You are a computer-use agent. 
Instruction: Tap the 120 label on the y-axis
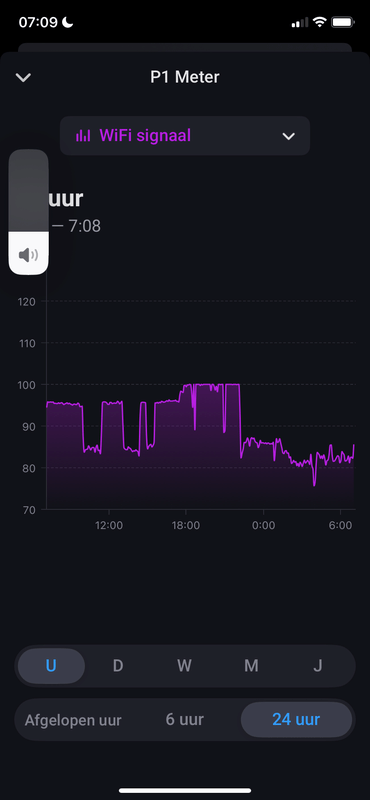(26, 302)
